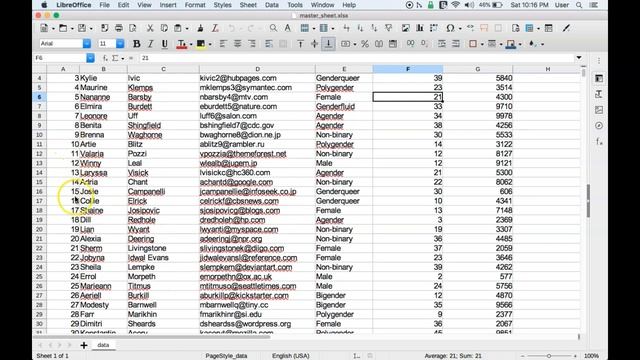640x360 pixels.
Task: Open the Name Box F6 dropdown
Action: (90, 58)
